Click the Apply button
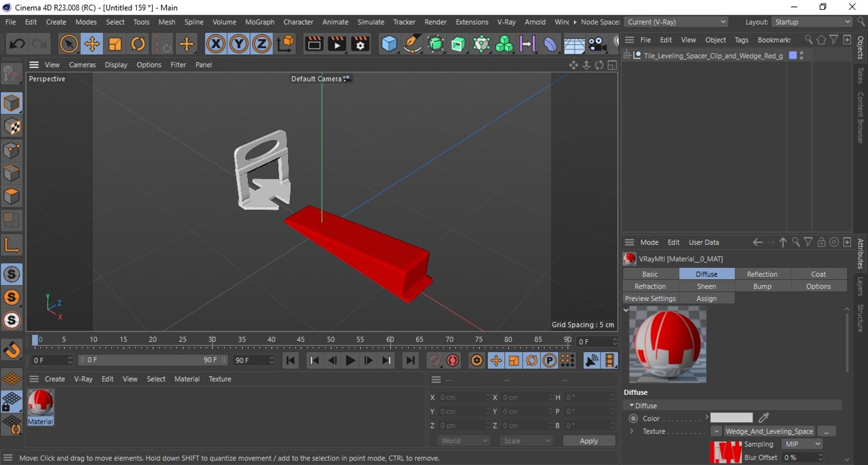Screen dimensions: 868x465 pyautogui.click(x=589, y=441)
